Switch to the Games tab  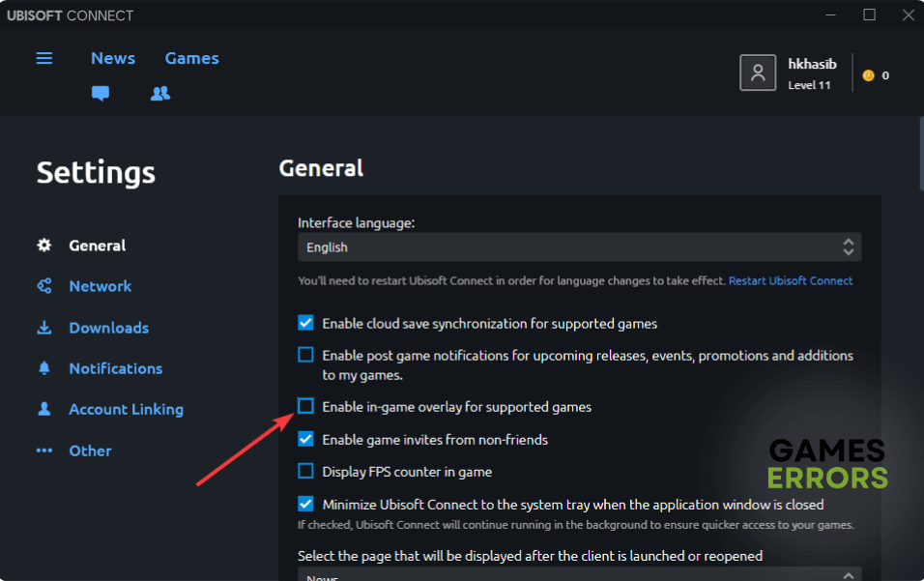click(x=192, y=58)
